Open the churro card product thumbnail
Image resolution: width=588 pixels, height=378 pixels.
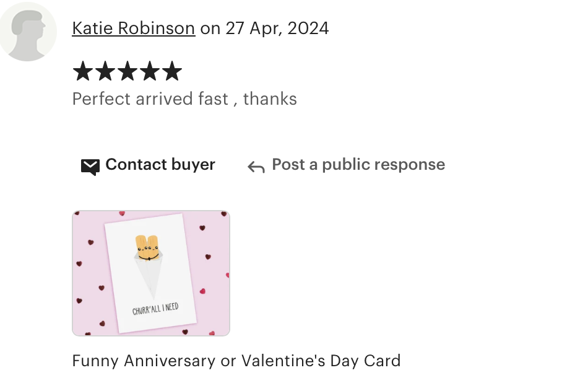151,273
